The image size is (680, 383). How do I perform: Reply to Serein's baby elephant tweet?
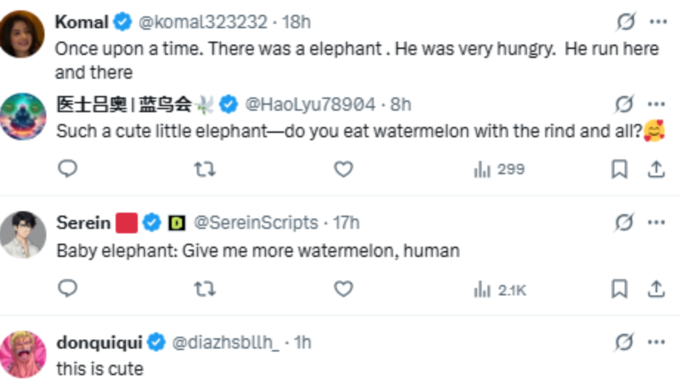[67, 288]
